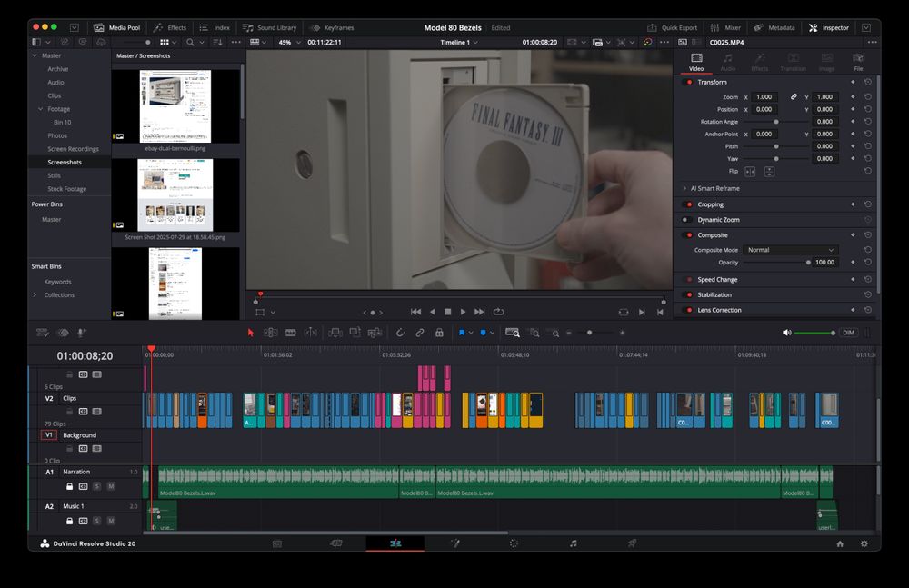The image size is (909, 588).
Task: Click the Overwrite Clip toolbar icon
Action: pyautogui.click(x=355, y=333)
